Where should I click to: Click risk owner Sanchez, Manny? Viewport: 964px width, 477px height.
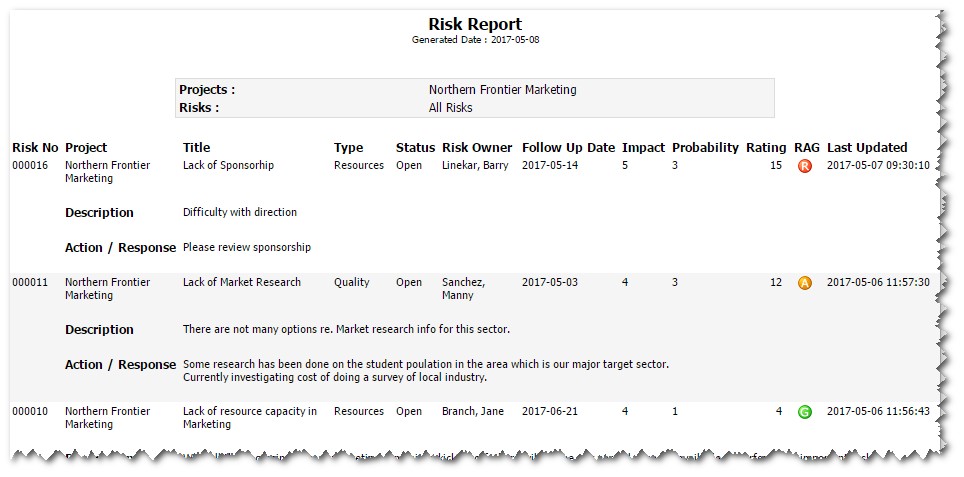pyautogui.click(x=464, y=288)
